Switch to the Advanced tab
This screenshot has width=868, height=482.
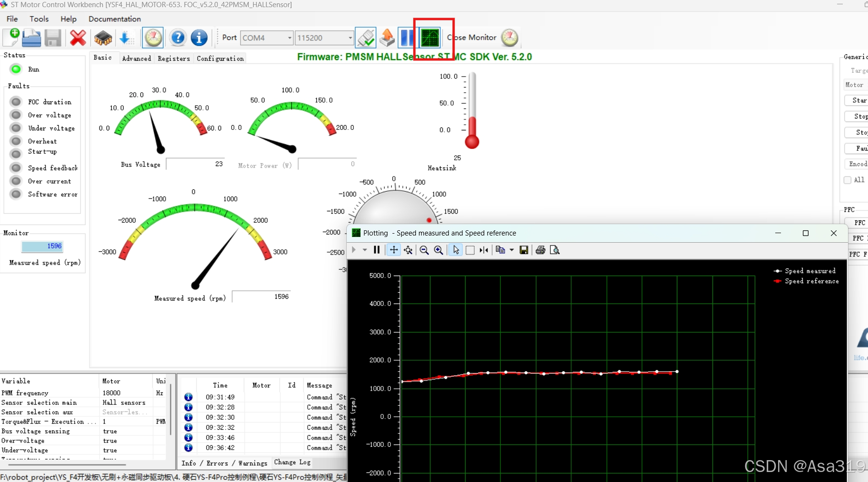point(137,59)
